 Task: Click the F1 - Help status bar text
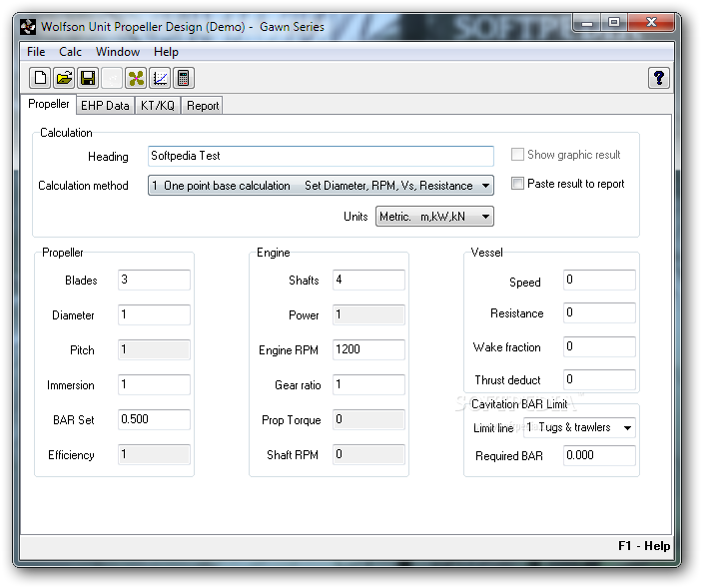644,546
